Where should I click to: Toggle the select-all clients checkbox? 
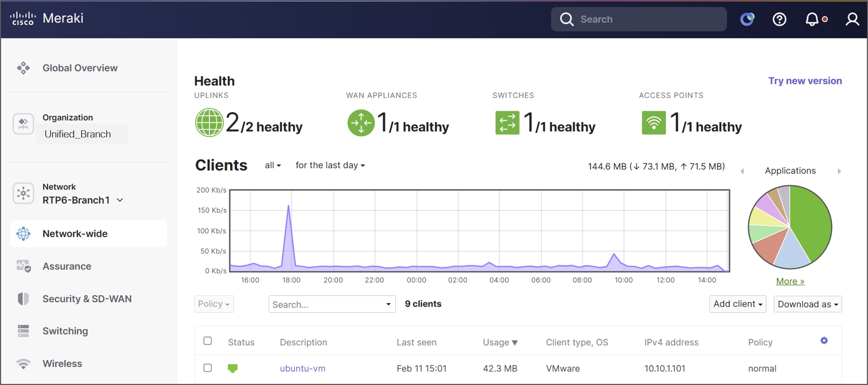(x=208, y=341)
